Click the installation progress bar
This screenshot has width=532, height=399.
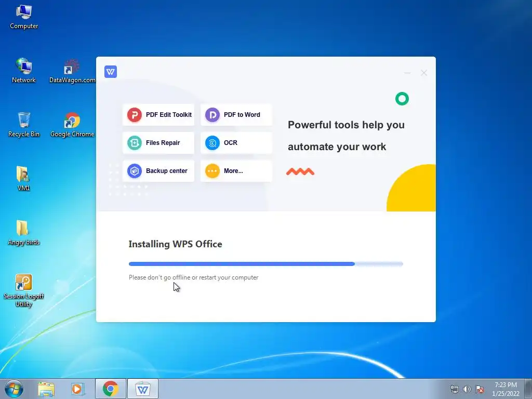(266, 264)
